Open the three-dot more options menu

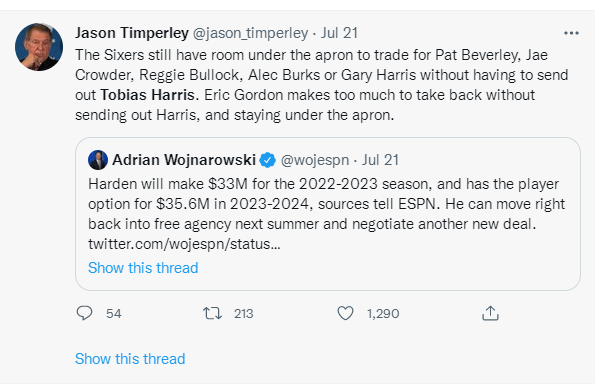[x=571, y=33]
